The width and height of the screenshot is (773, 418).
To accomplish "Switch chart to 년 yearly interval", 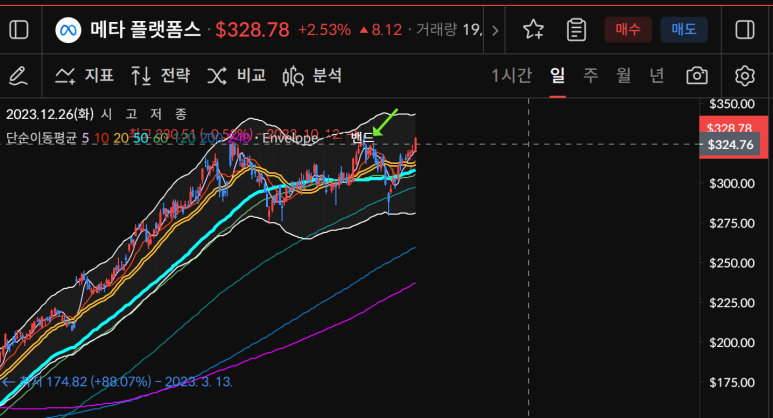I will point(657,75).
